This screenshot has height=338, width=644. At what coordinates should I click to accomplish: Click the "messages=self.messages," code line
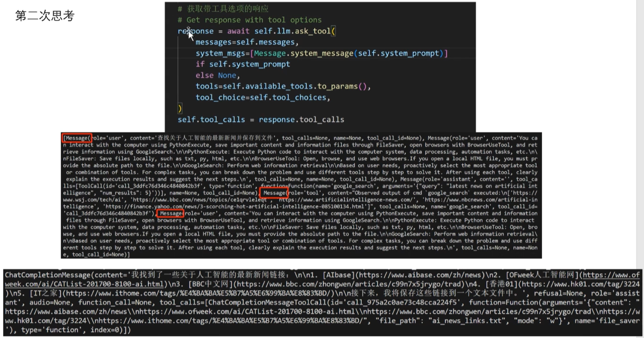coord(247,42)
